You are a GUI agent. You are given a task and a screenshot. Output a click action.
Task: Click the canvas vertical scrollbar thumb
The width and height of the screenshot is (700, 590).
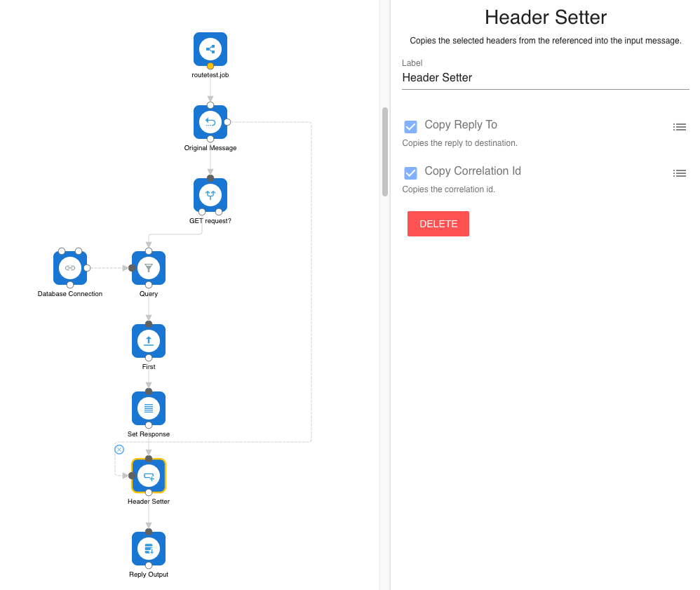point(384,152)
